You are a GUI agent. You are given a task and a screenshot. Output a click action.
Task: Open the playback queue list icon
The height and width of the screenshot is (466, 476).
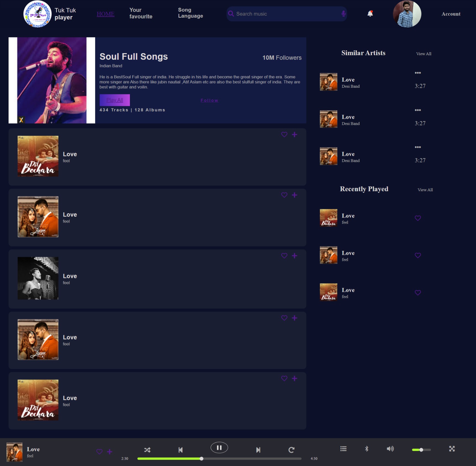coord(343,449)
